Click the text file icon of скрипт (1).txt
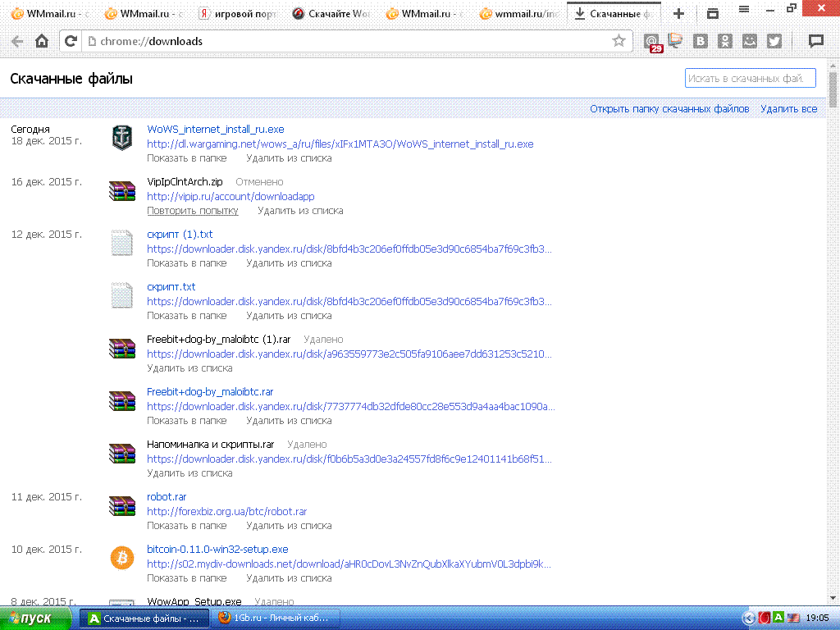This screenshot has width=840, height=630. coord(122,243)
